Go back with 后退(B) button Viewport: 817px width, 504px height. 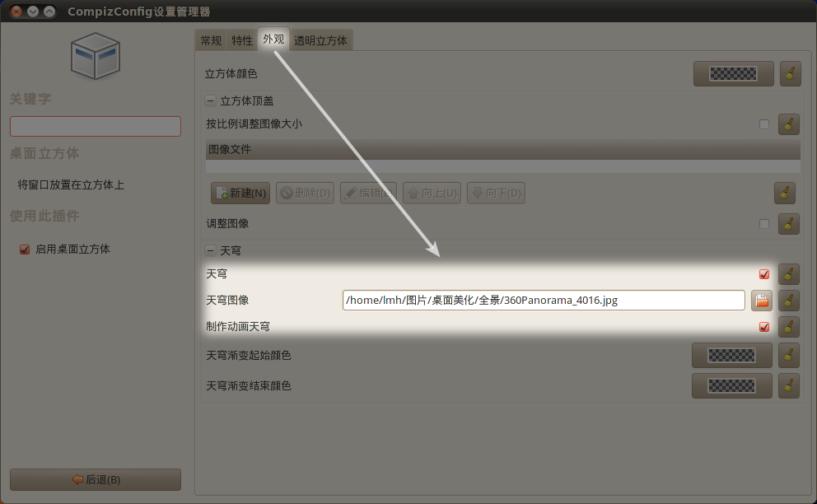[x=96, y=479]
